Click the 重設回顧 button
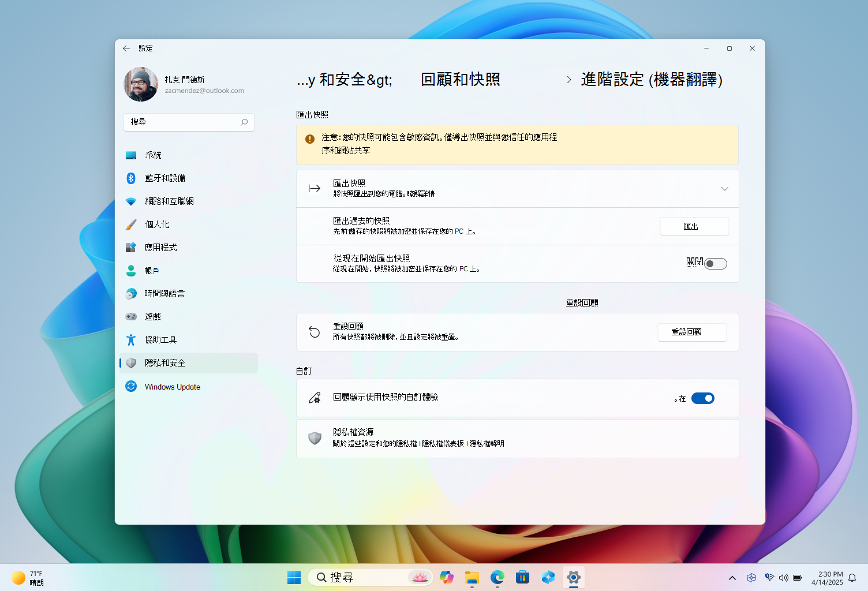 pyautogui.click(x=692, y=332)
